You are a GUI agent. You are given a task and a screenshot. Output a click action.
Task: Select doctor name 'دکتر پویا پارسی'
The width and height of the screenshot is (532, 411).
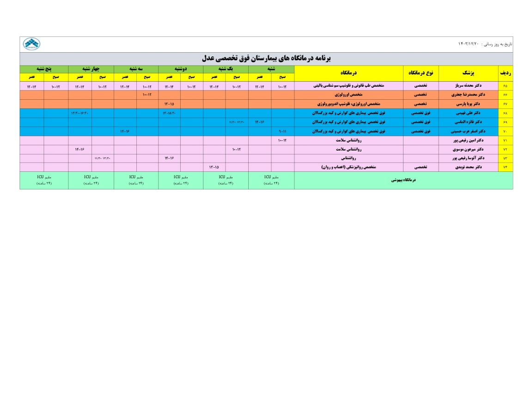pos(468,104)
